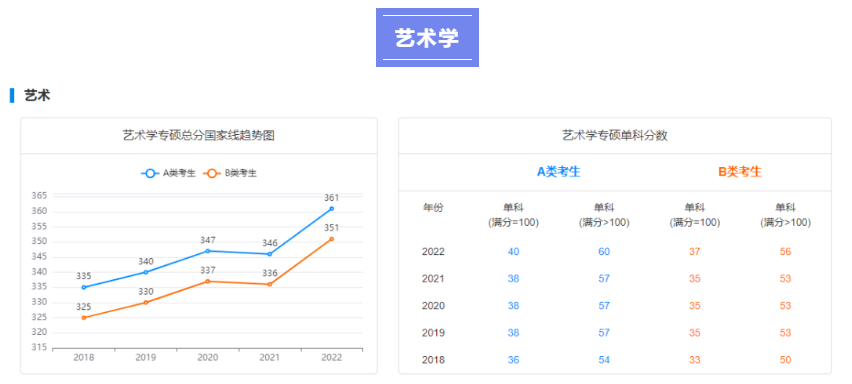Select the 2018 year cell in the table
The image size is (852, 384).
click(x=433, y=360)
